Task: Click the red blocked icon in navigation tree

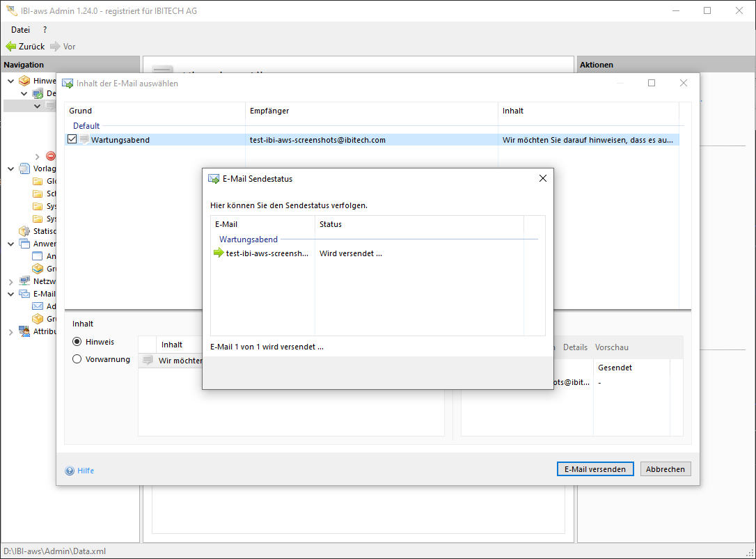Action: (51, 156)
